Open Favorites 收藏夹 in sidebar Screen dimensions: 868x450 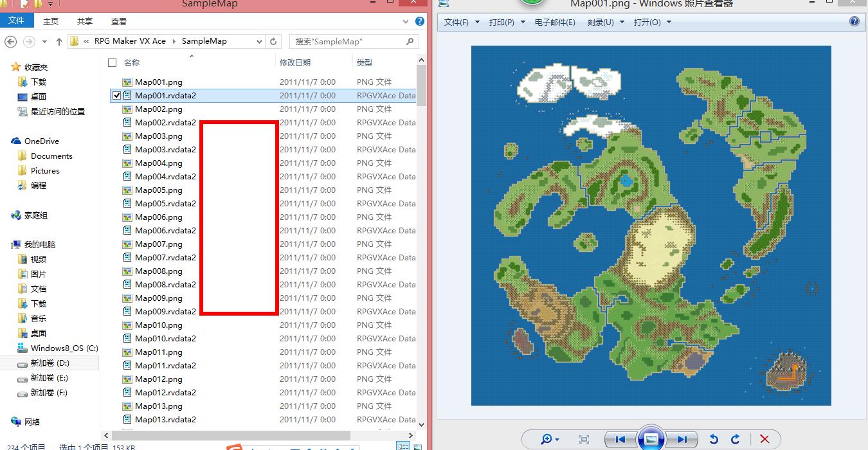[x=36, y=67]
